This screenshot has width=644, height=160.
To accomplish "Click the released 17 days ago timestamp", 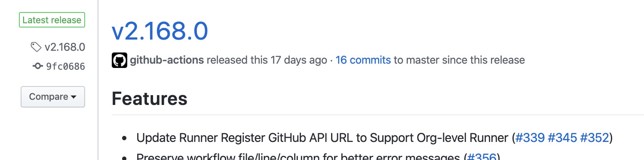I will coord(267,60).
